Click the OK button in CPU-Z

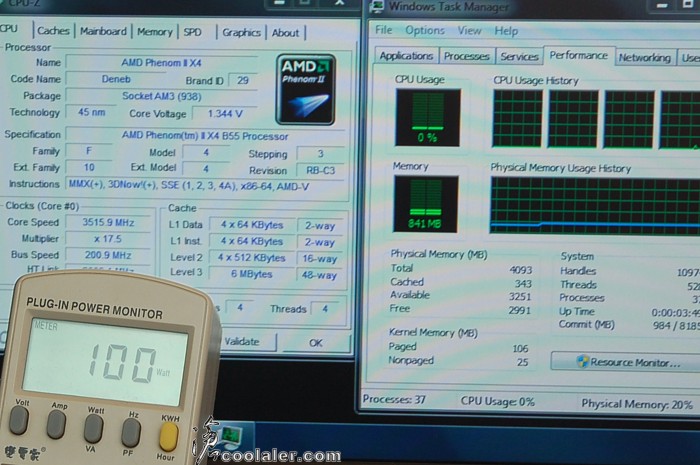pyautogui.click(x=316, y=343)
